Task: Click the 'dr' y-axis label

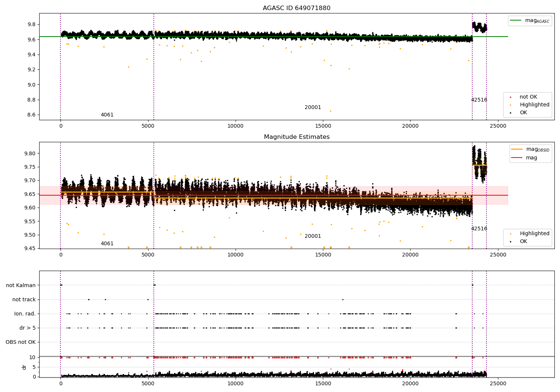Action: click(x=24, y=367)
